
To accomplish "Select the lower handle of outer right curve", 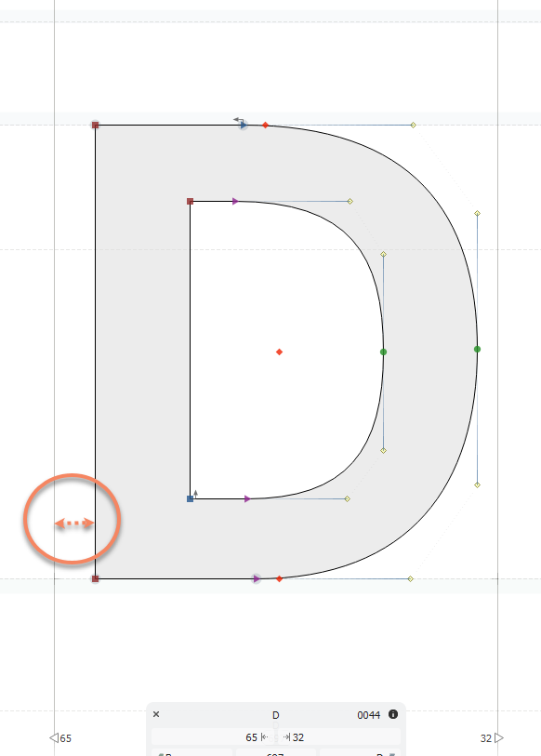I will [478, 485].
